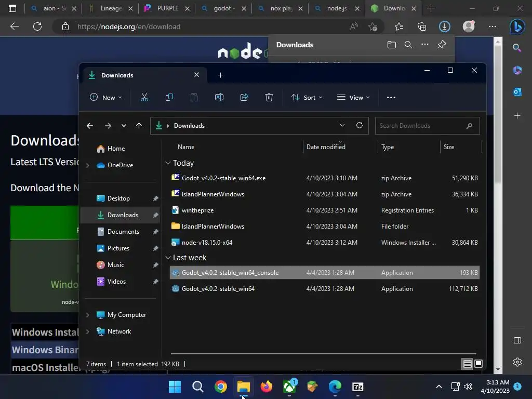The image size is (532, 399).
Task: Close the Downloads Explorer tab
Action: pos(197,75)
